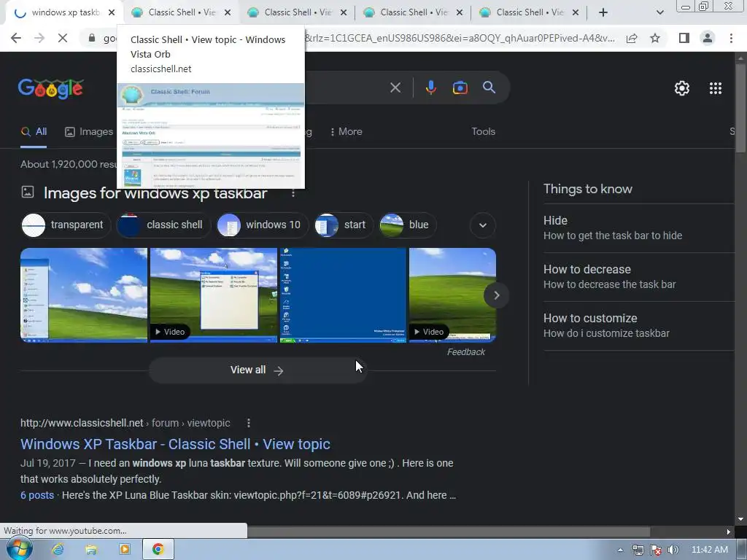Open search Tools options
Screen dimensions: 747x560
click(x=483, y=132)
